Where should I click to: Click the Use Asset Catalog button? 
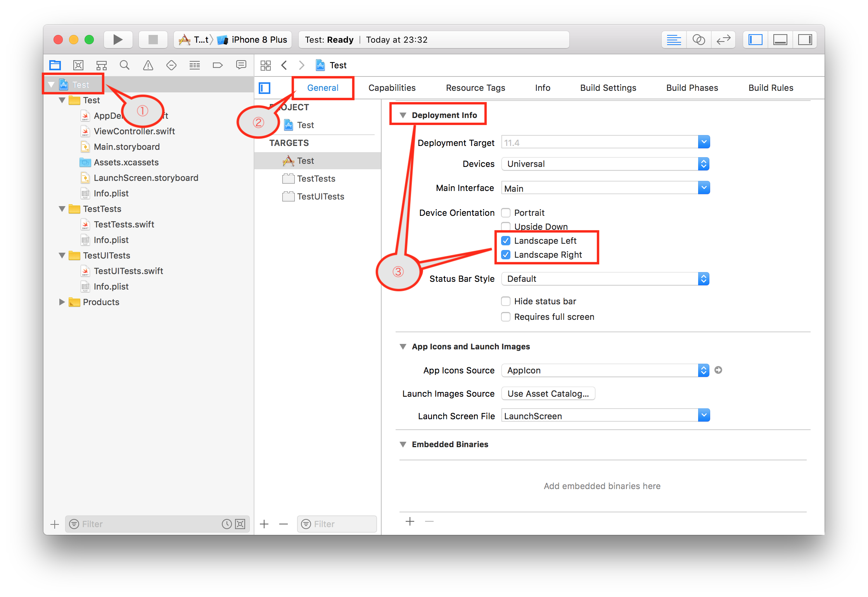tap(548, 393)
